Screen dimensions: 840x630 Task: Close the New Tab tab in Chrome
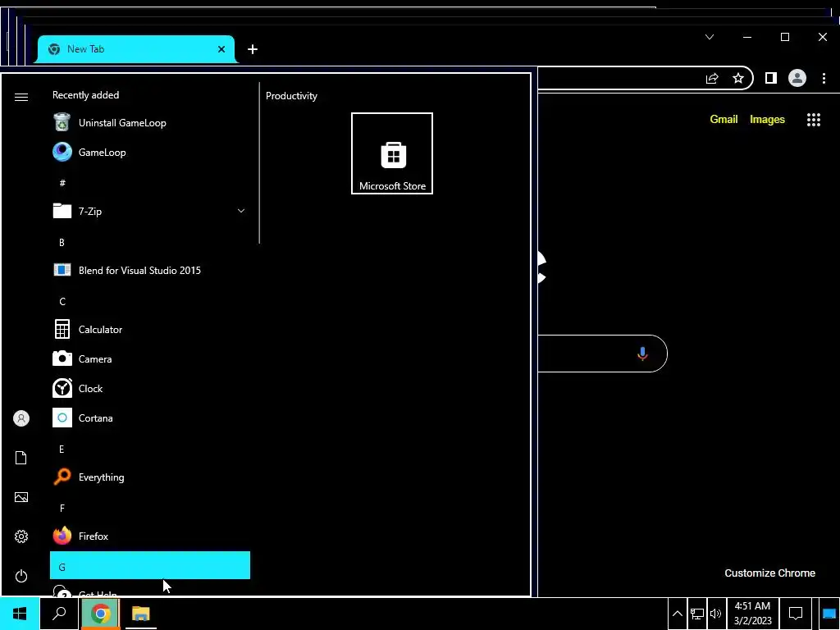point(221,49)
